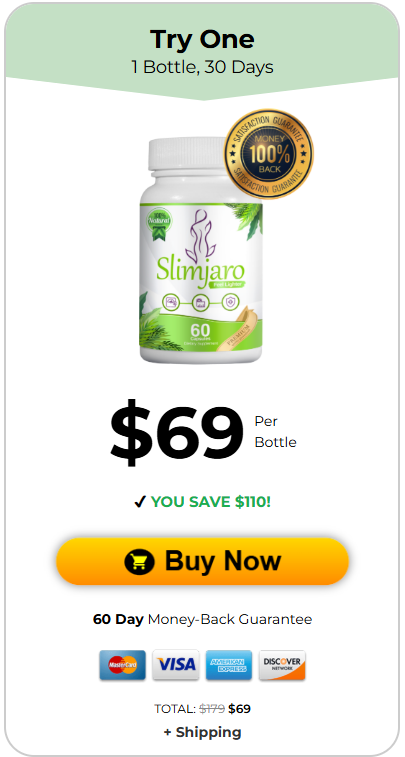Click the orange Buy Now button
The image size is (405, 757).
[202, 561]
